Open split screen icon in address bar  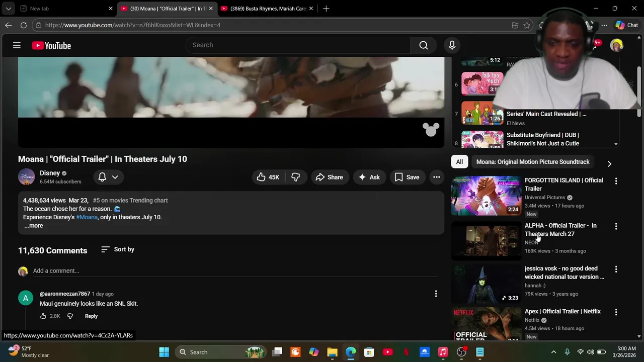[x=515, y=25]
